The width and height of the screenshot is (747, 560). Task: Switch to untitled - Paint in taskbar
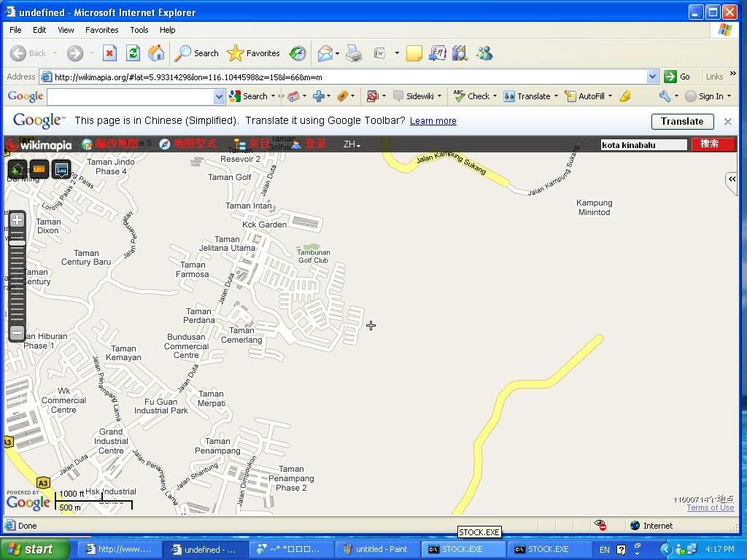(x=376, y=549)
